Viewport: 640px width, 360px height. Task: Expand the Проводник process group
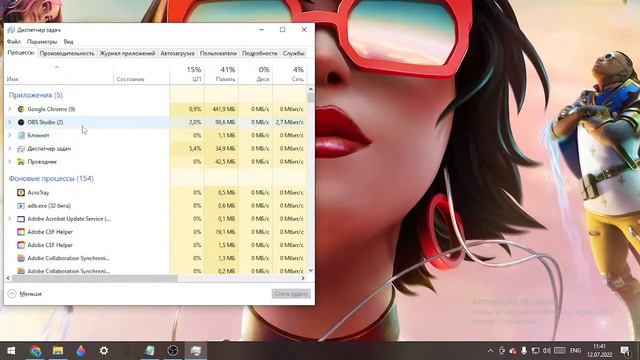pyautogui.click(x=9, y=162)
